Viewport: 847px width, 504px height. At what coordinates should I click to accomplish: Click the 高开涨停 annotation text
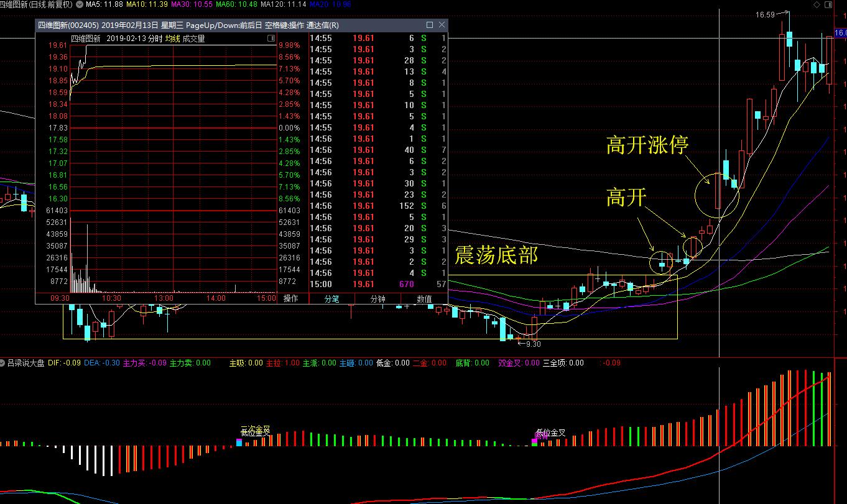coord(647,145)
